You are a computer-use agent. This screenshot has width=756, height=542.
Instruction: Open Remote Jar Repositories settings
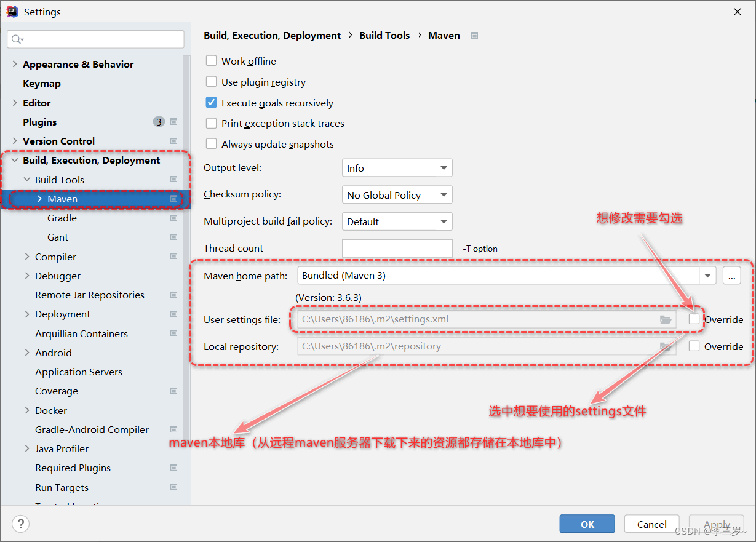click(90, 295)
